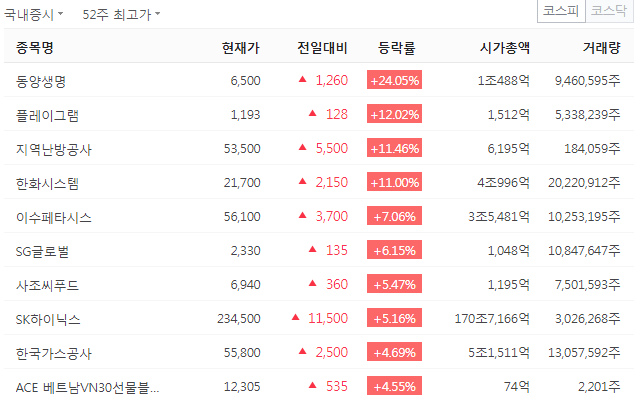
Task: Switch to the 코스닥 tab
Action: tap(609, 11)
